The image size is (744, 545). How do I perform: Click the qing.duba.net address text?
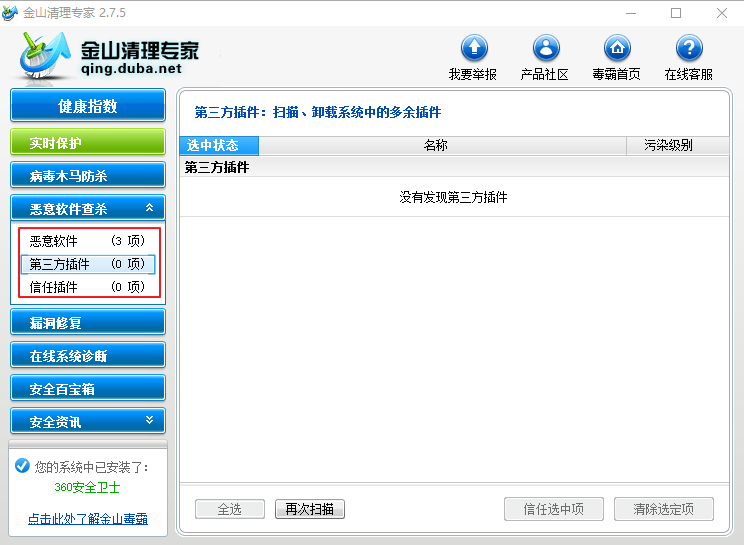pyautogui.click(x=131, y=69)
